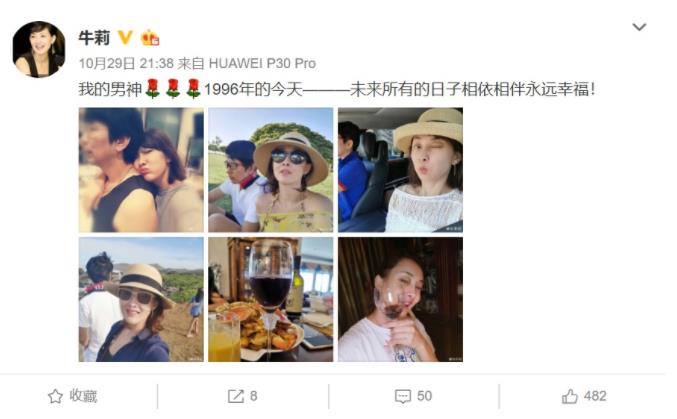Open the photo with sunglasses on lawn
The image size is (677, 419).
(271, 170)
